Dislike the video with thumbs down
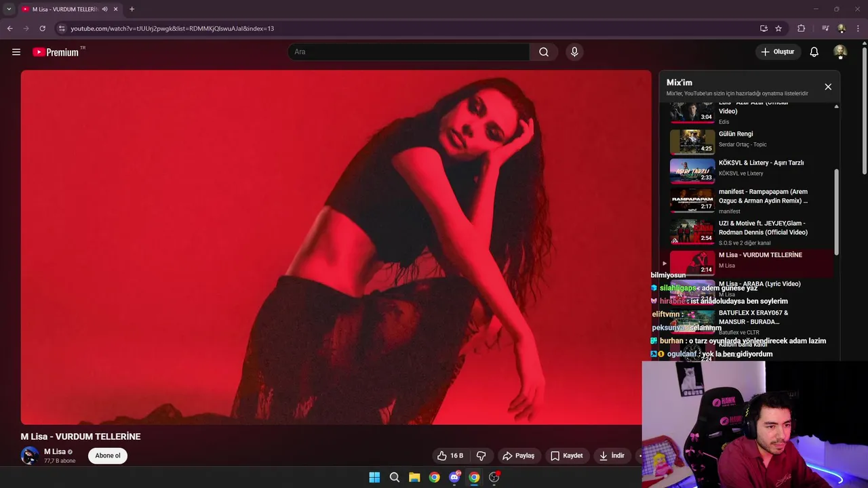This screenshot has width=868, height=488. point(481,455)
